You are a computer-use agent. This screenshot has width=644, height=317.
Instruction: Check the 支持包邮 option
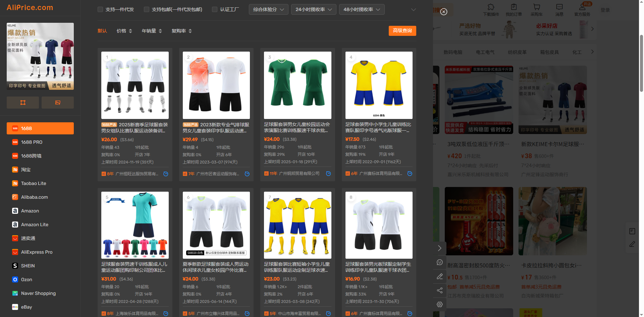(147, 9)
